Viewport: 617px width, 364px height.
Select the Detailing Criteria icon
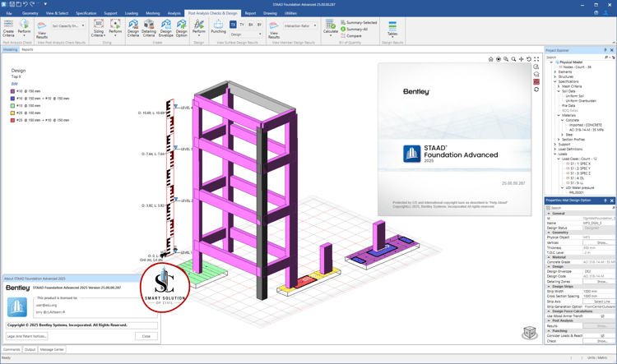(x=149, y=28)
